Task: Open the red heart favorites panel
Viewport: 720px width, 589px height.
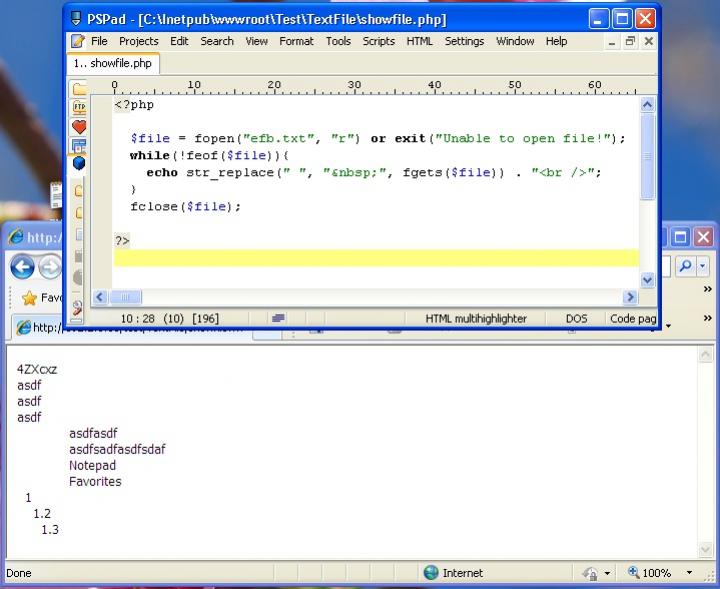Action: pos(79,127)
